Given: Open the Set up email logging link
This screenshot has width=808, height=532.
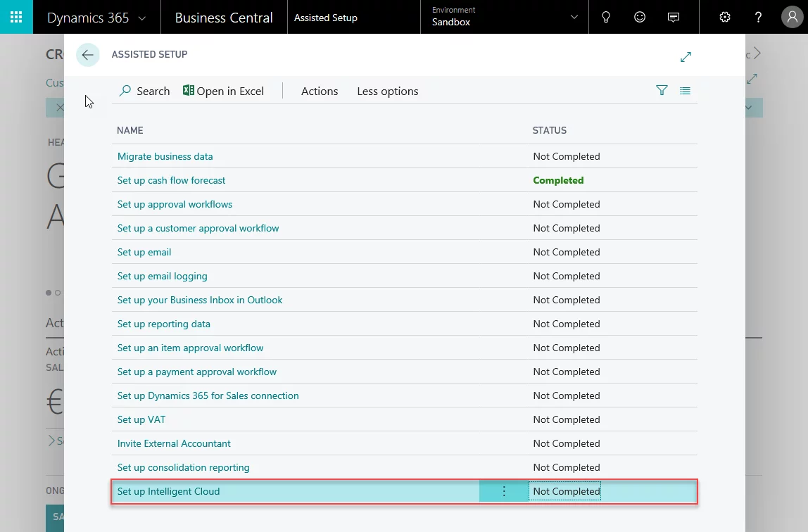Looking at the screenshot, I should point(162,276).
